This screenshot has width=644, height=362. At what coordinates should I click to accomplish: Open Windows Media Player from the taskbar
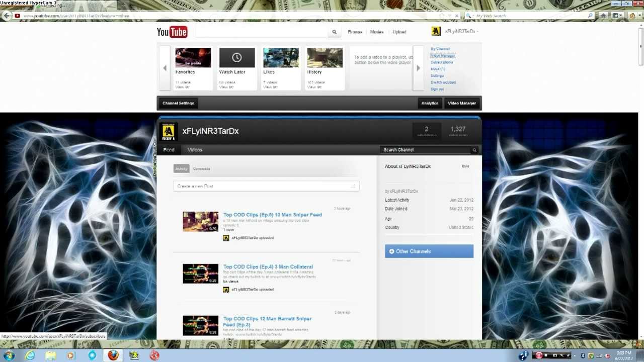pos(70,355)
